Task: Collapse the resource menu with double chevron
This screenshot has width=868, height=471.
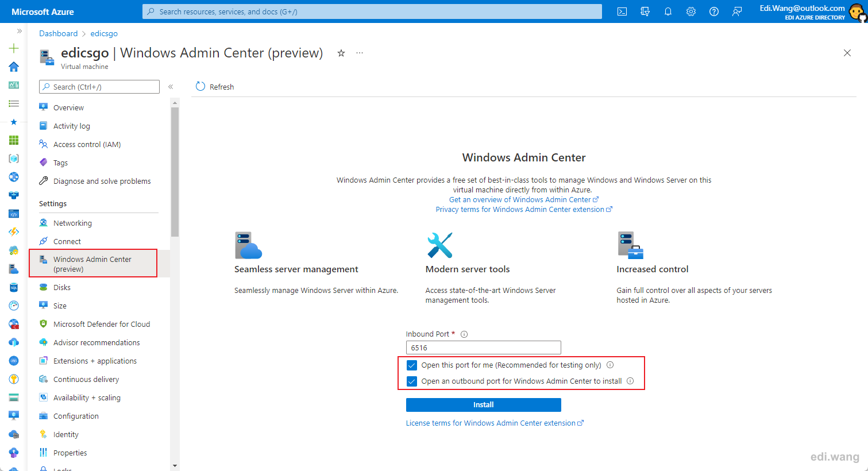Action: point(171,87)
